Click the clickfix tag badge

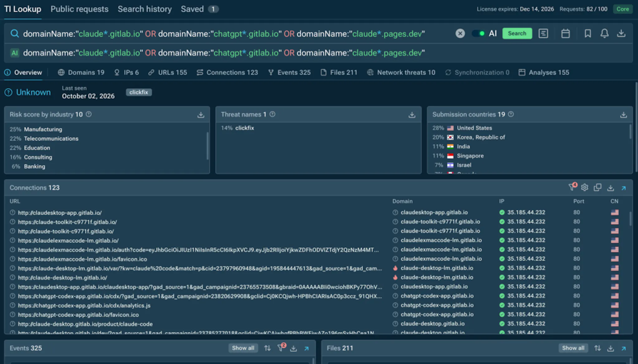click(139, 92)
